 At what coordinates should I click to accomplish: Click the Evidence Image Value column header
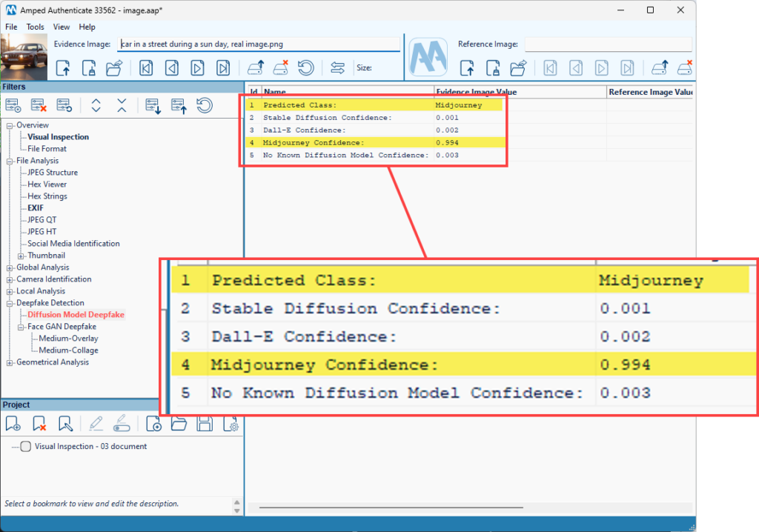pos(520,91)
